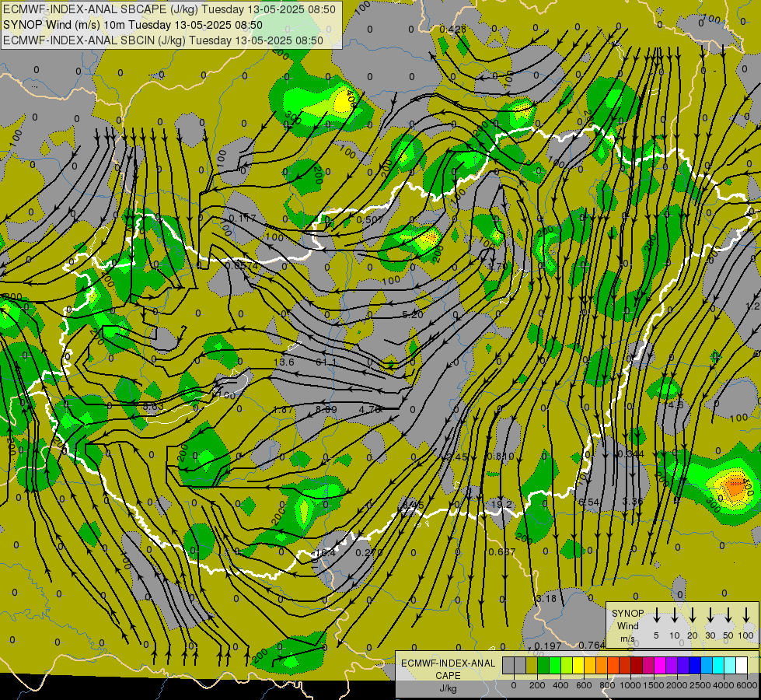
Task: Click the 19.2 value on the map
Action: (x=501, y=504)
